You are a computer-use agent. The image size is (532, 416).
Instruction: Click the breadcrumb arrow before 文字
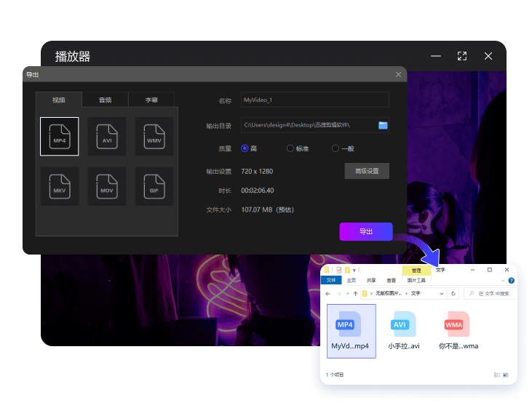pyautogui.click(x=407, y=294)
